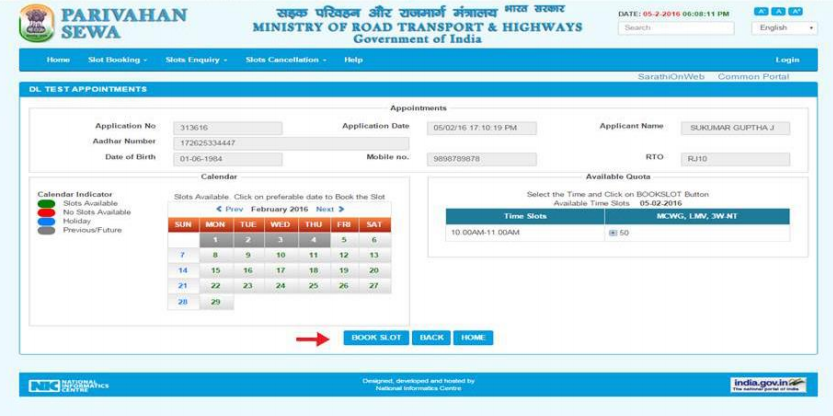Image resolution: width=833 pixels, height=416 pixels.
Task: Click the blue Holiday indicator swatch
Action: point(46,222)
